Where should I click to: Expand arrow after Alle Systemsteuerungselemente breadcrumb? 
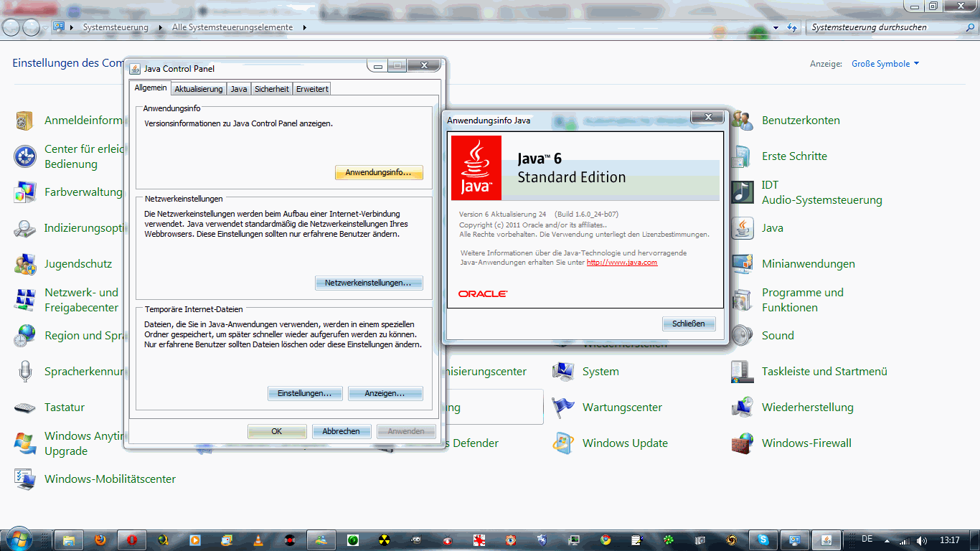304,27
